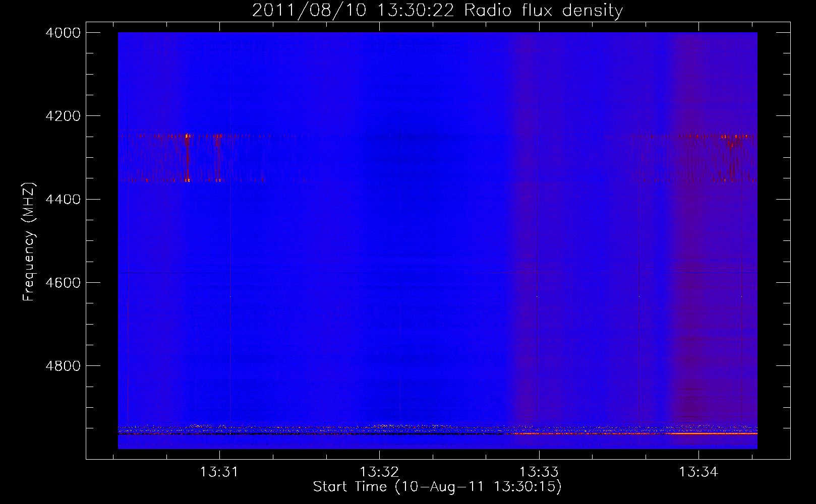
Task: Click the 4800 frequency axis label
Action: (x=63, y=366)
